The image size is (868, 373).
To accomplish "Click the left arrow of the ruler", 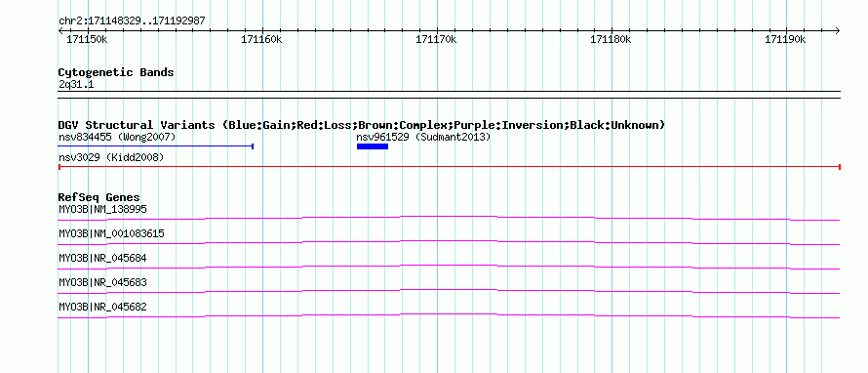I will [60, 31].
